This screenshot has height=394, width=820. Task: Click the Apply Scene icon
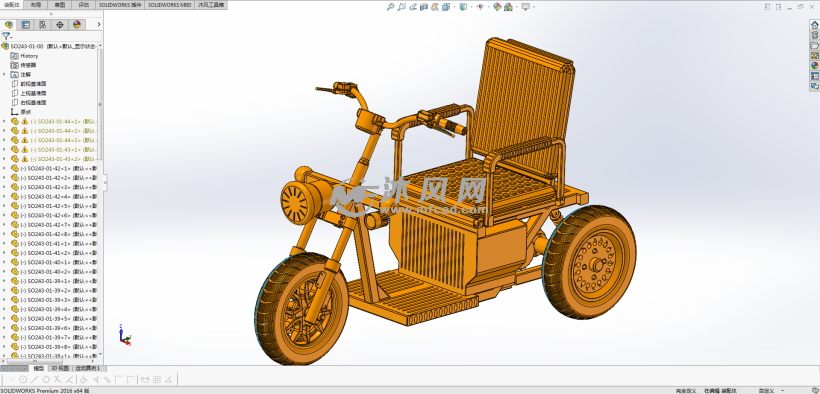click(x=508, y=7)
